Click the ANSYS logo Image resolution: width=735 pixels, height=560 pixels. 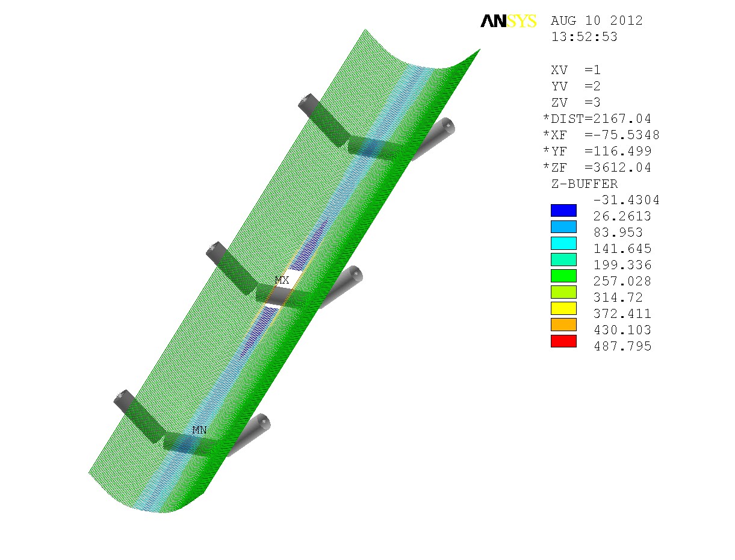508,22
